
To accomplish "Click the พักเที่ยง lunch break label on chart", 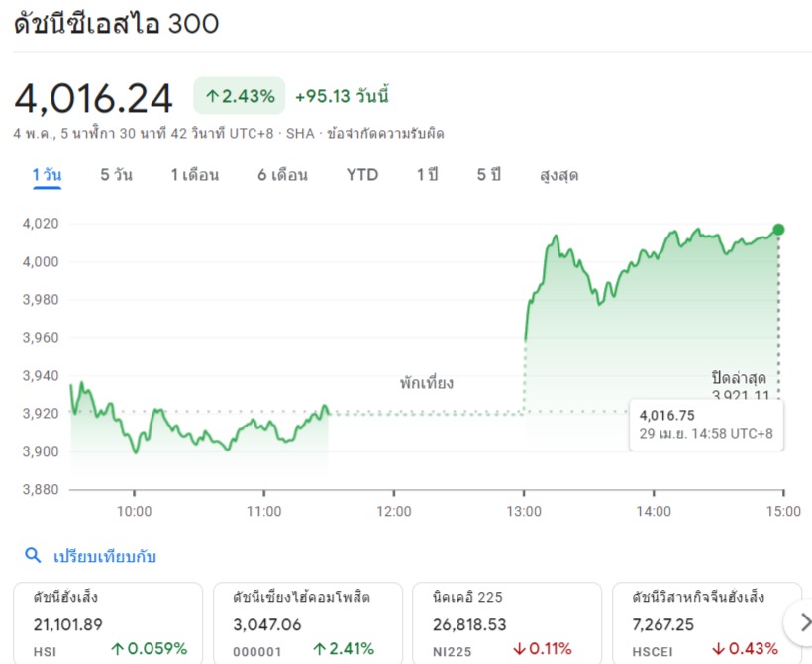I will (427, 383).
